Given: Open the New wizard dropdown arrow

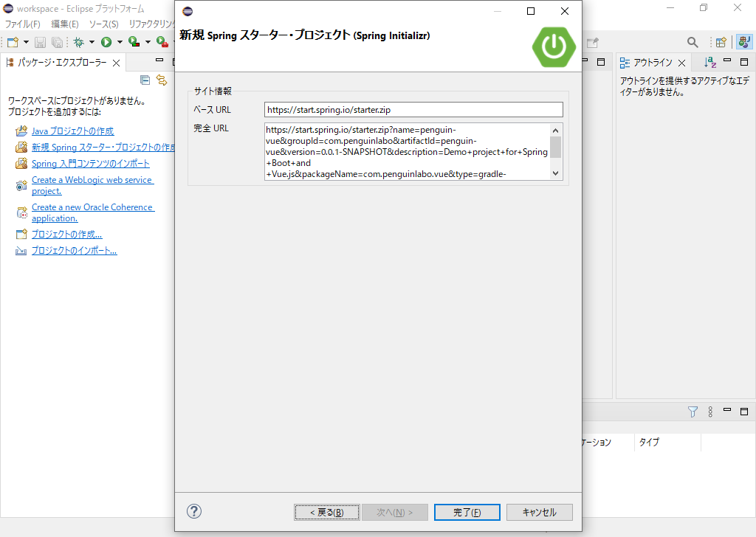Looking at the screenshot, I should 26,42.
